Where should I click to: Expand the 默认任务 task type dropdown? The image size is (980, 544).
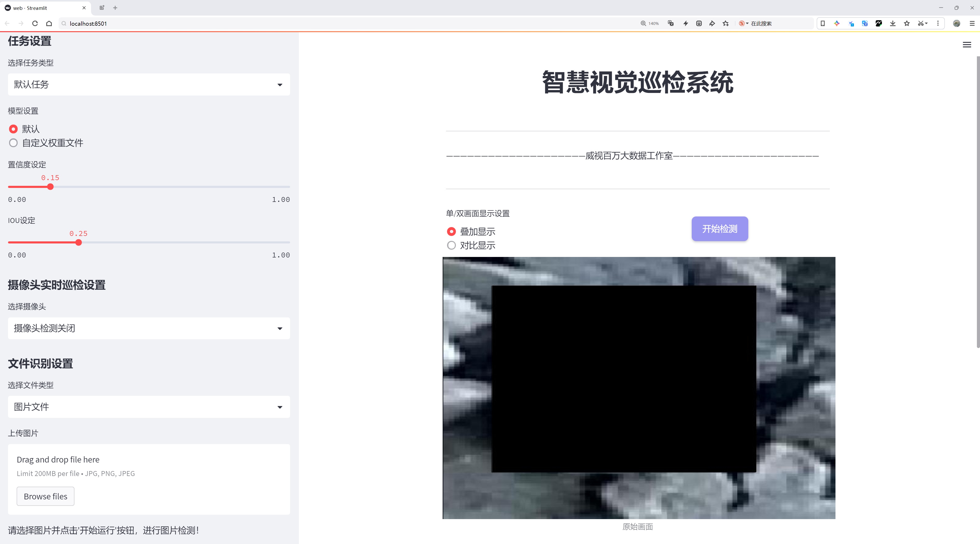pos(149,84)
